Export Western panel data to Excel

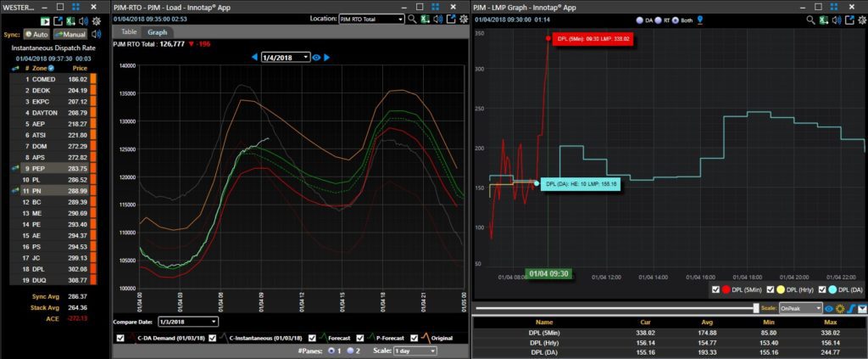tap(71, 21)
